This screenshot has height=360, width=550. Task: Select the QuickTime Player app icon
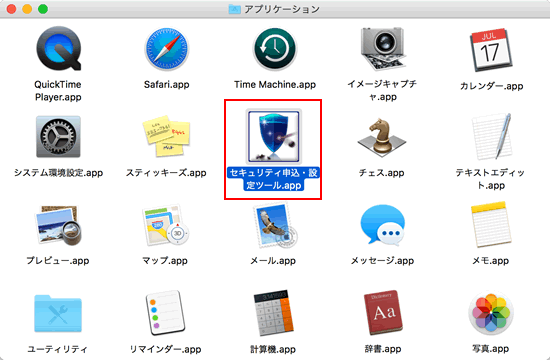coord(59,48)
